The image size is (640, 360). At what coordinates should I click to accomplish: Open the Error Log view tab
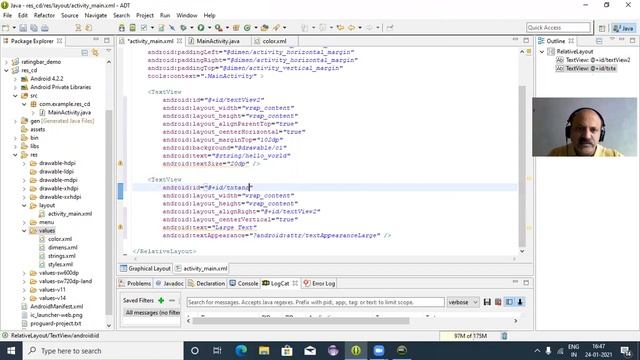[x=320, y=283]
